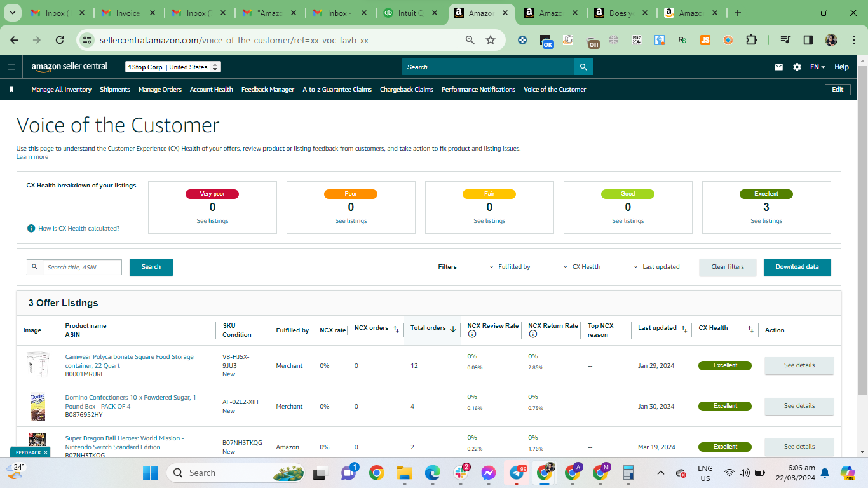The height and width of the screenshot is (488, 868).
Task: Open the Seller Central messages envelope icon
Action: tap(778, 67)
